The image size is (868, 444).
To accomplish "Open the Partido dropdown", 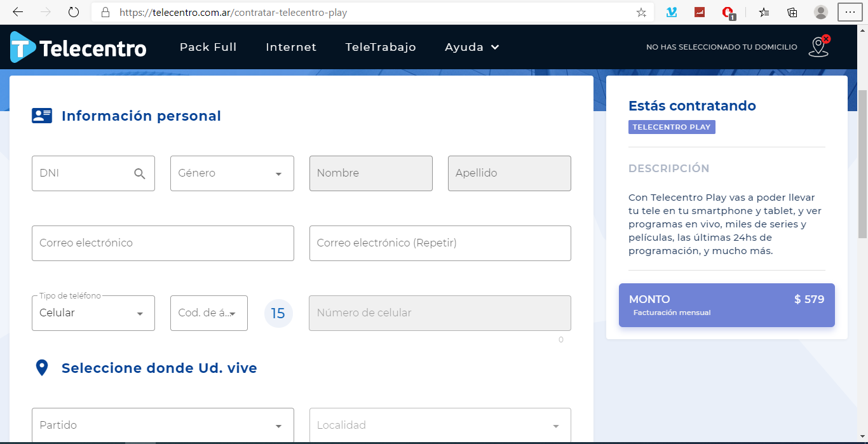I will click(163, 425).
